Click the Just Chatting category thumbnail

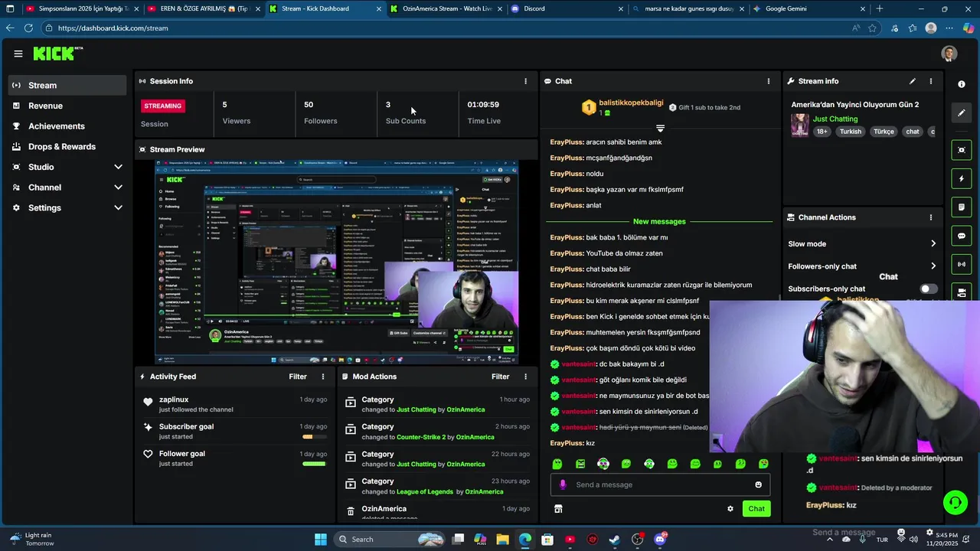point(800,125)
